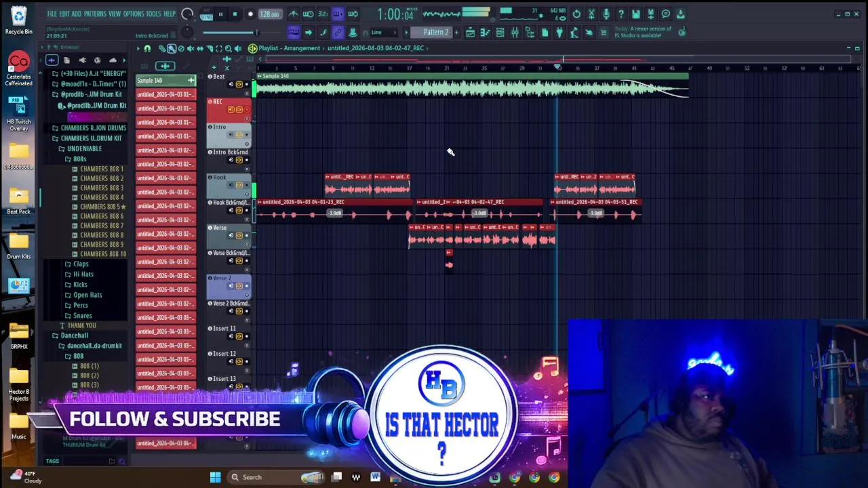Select the Sample 140 clip in picker
This screenshot has height=488, width=868.
click(x=166, y=81)
